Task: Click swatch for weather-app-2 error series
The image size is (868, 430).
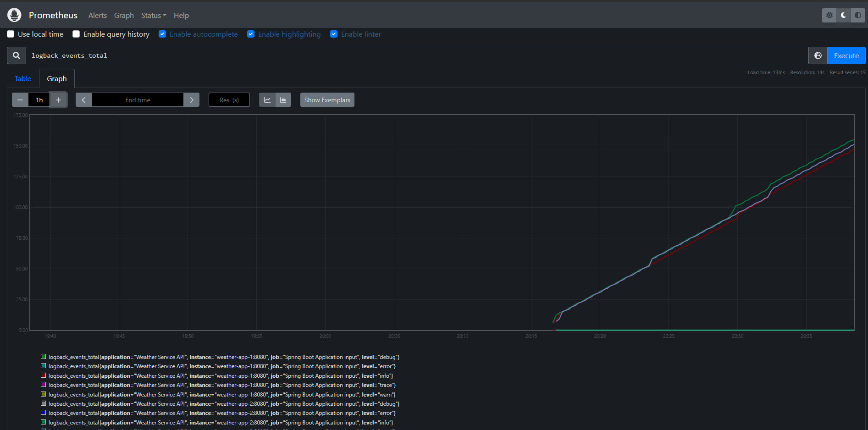Action: click(43, 413)
